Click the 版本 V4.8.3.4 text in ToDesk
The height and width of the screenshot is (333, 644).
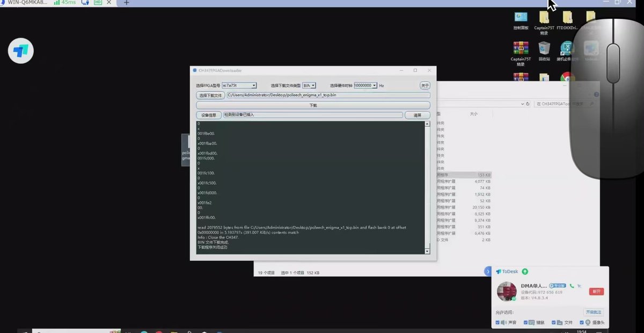535,298
